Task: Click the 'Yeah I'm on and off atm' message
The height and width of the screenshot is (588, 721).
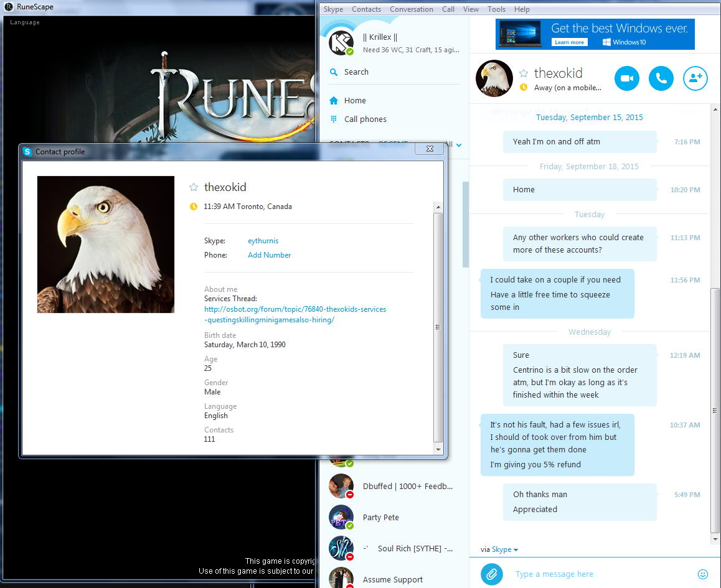Action: [x=580, y=141]
